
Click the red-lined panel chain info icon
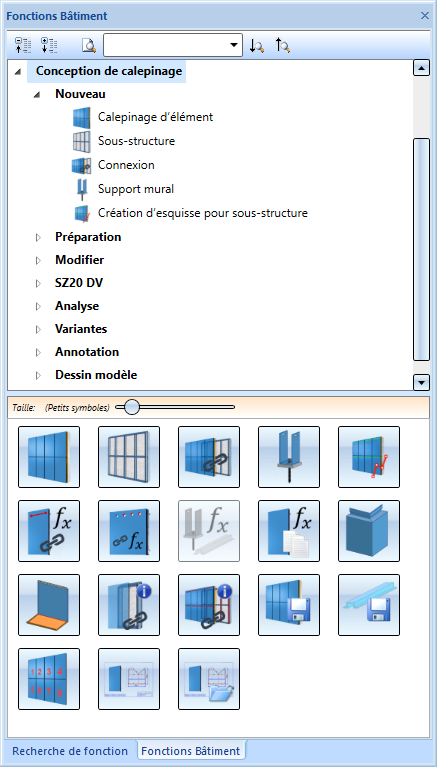click(209, 605)
